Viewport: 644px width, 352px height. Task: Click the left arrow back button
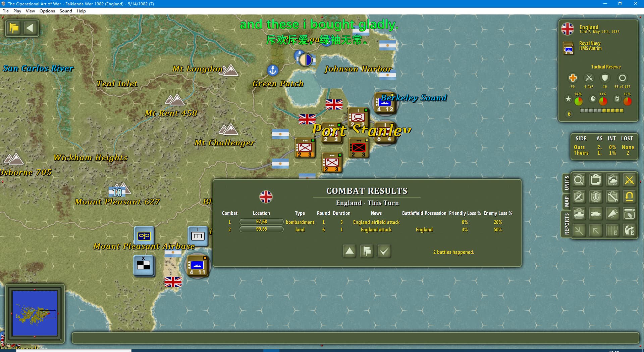tap(30, 28)
